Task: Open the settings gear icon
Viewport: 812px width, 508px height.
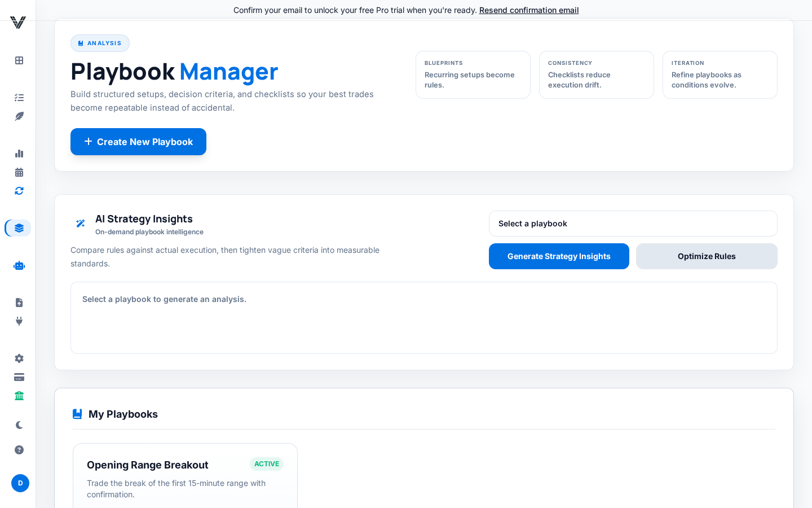Action: [19, 358]
